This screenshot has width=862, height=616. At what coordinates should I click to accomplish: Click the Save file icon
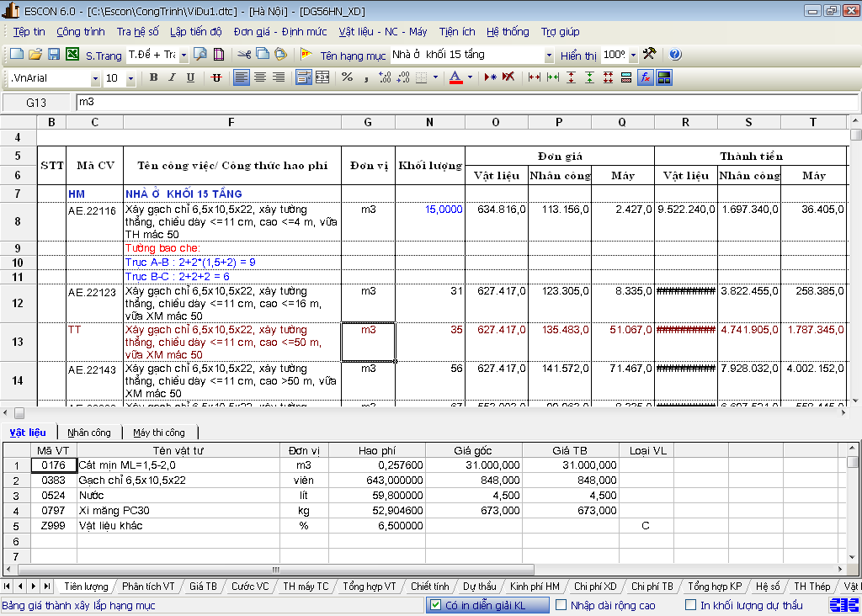point(54,55)
